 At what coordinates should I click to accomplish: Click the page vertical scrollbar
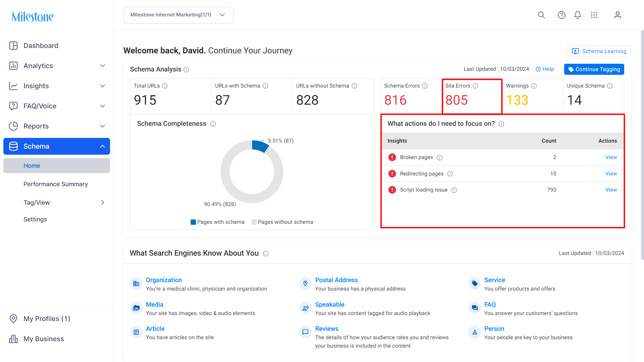(642, 145)
